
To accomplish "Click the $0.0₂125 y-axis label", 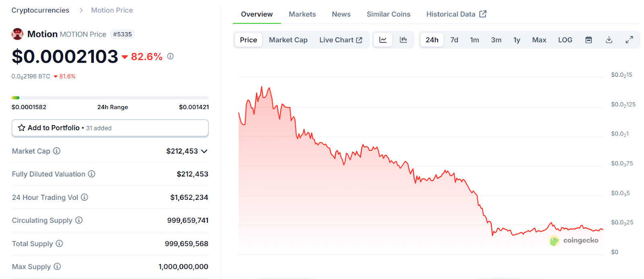I will (x=623, y=105).
